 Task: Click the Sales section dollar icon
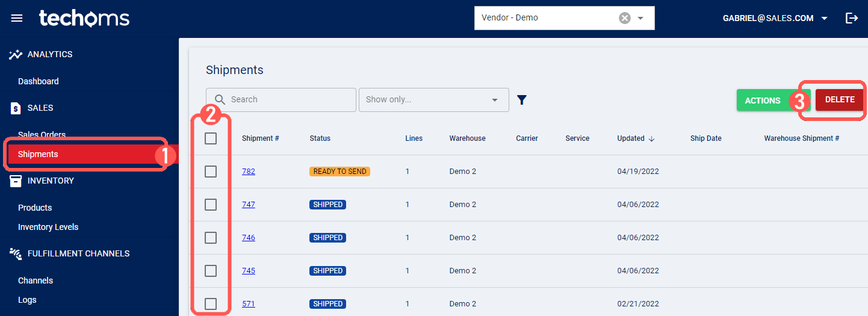tap(16, 108)
